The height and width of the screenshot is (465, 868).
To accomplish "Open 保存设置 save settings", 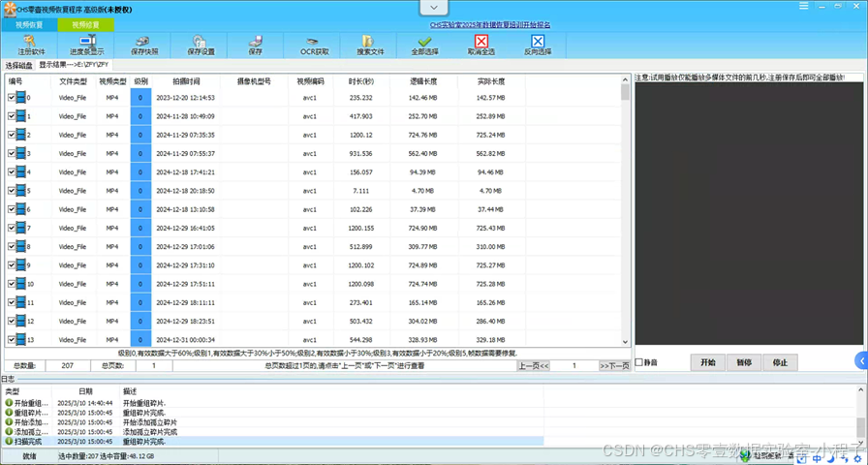I will [200, 41].
